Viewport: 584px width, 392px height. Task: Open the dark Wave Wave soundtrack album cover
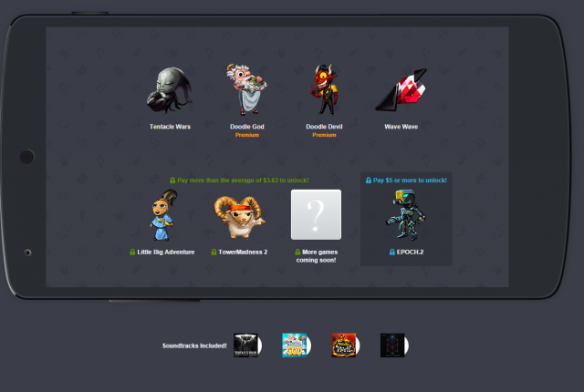pyautogui.click(x=392, y=346)
